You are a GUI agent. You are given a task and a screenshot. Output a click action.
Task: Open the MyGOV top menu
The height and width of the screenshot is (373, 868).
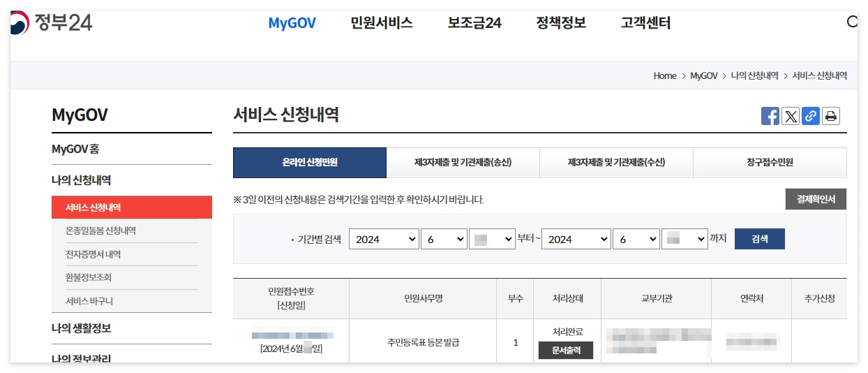292,23
